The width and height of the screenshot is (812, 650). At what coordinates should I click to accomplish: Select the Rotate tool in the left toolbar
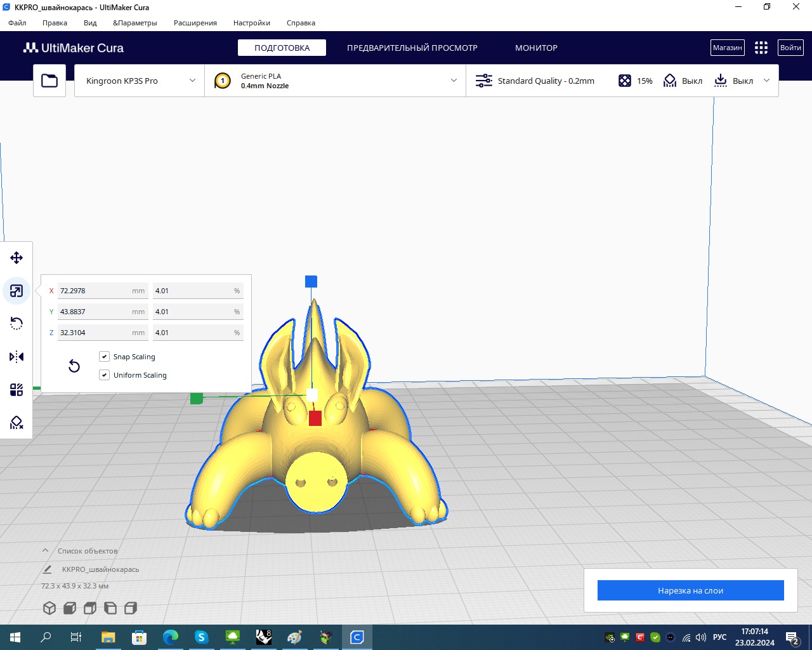pos(16,324)
